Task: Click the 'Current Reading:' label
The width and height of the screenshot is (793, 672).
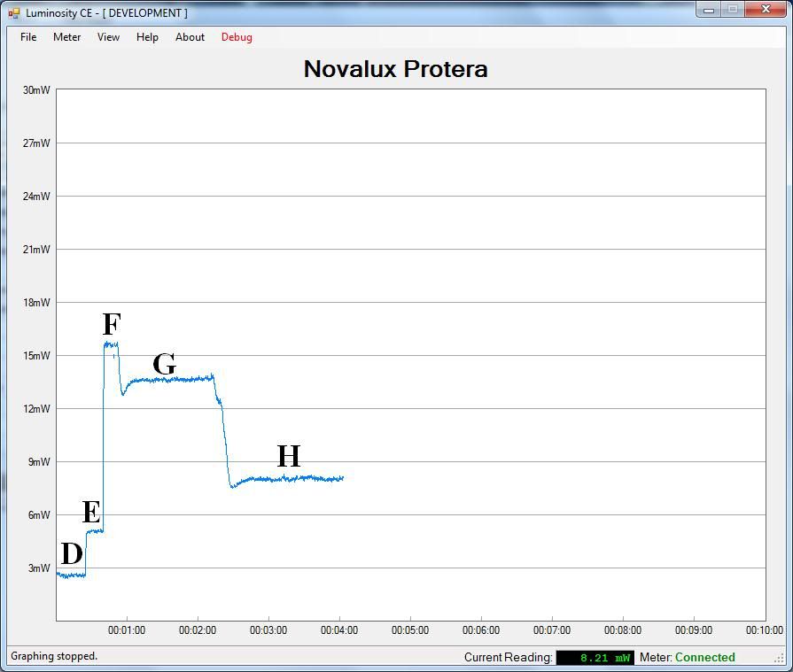Action: click(509, 657)
